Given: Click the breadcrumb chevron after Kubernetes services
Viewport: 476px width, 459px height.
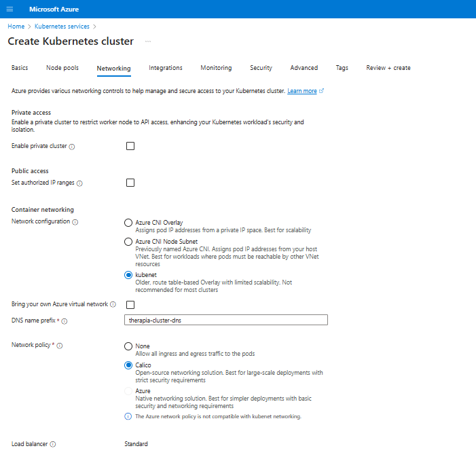Looking at the screenshot, I should point(94,26).
